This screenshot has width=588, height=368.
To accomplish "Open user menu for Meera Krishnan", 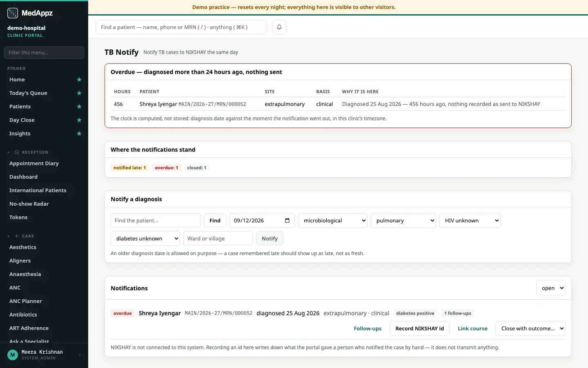I will 44,355.
